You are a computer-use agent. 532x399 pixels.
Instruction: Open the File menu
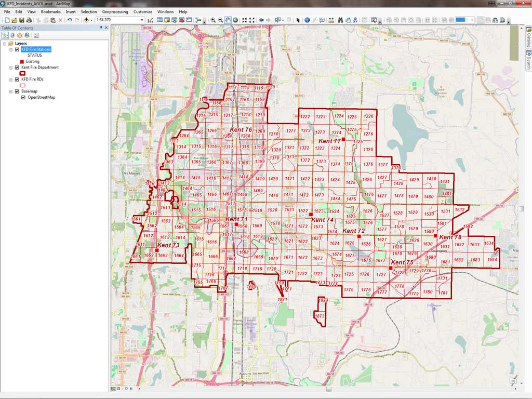pos(7,11)
